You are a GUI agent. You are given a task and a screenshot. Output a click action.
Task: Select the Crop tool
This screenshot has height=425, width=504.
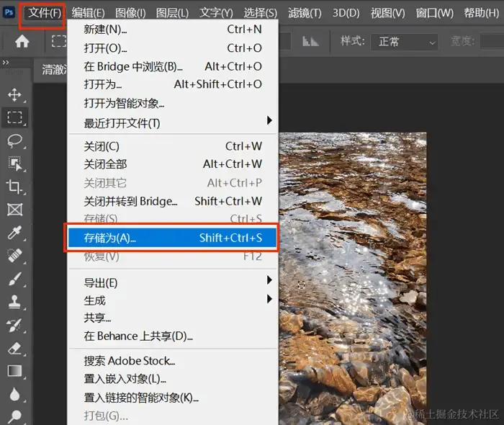[14, 187]
